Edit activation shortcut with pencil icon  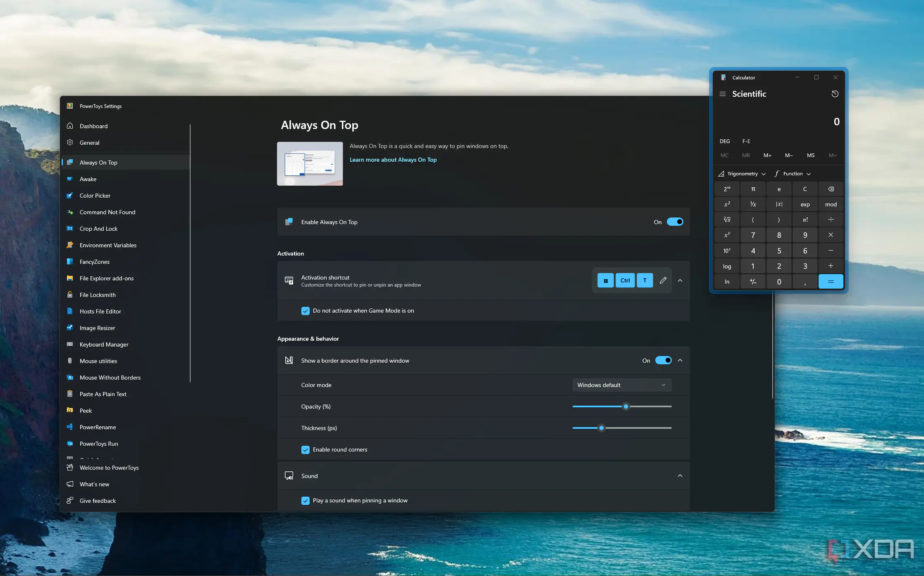tap(663, 280)
